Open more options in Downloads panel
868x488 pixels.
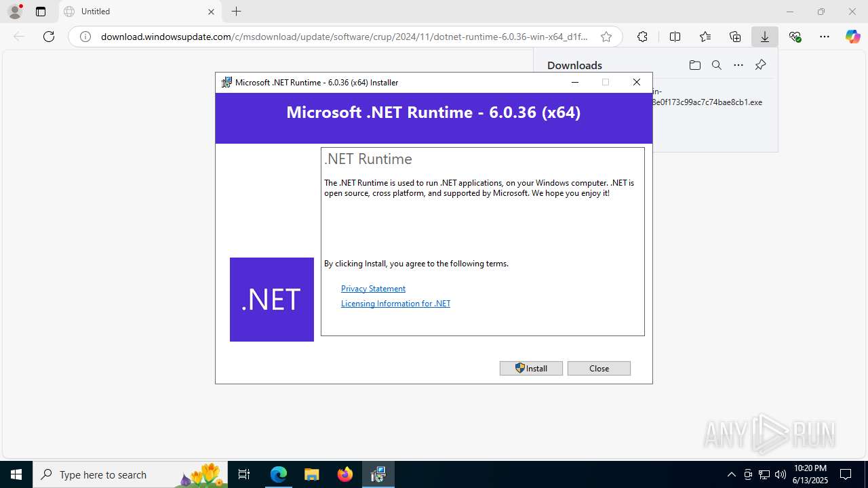coord(738,65)
